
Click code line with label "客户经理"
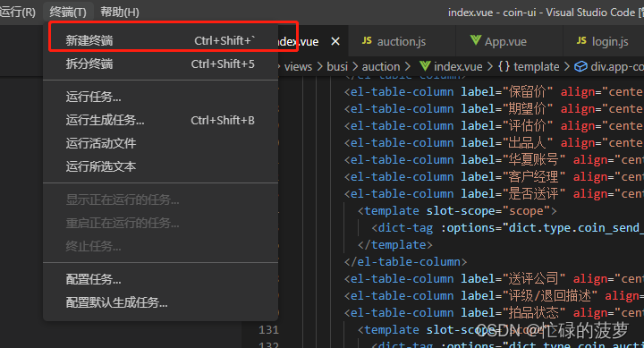494,176
